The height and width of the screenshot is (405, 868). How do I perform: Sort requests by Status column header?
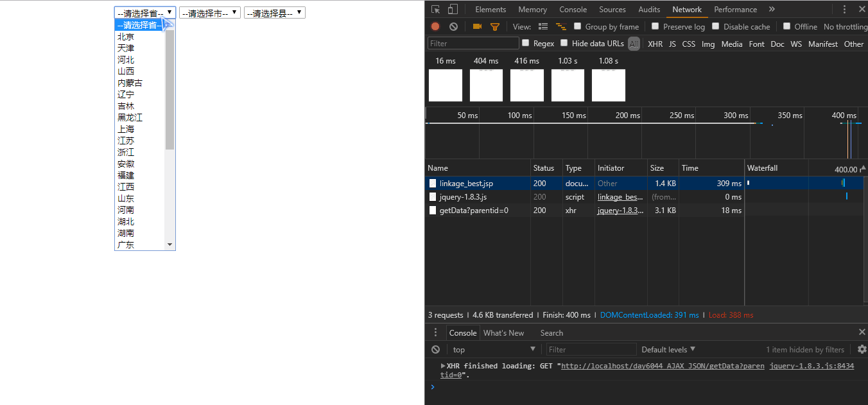[x=546, y=168]
